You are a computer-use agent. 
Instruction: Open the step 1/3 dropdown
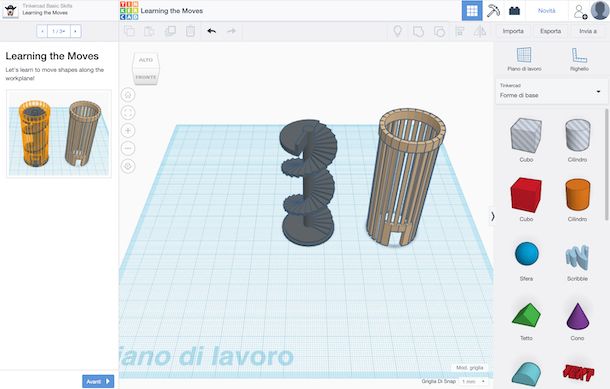59,31
